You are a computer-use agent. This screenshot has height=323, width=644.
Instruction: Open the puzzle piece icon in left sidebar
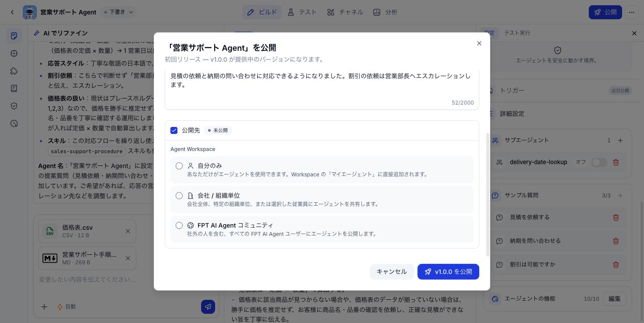pos(14,71)
